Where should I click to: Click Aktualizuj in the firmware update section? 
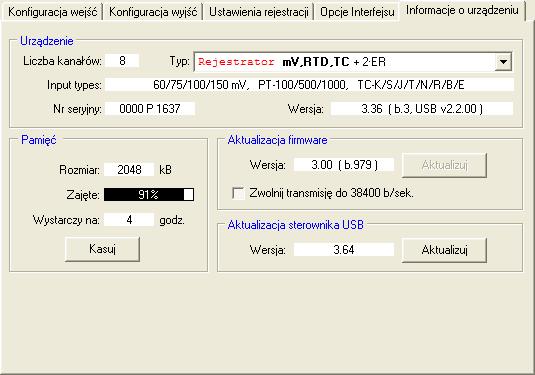click(444, 165)
